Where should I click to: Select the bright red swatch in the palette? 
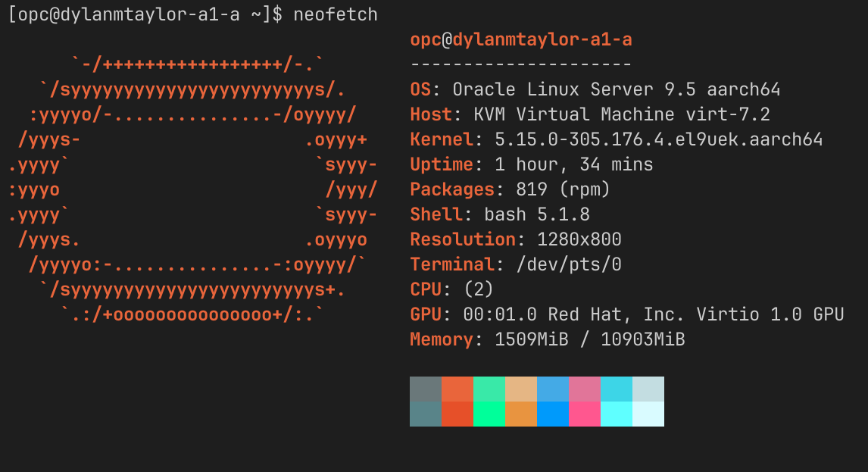(457, 414)
